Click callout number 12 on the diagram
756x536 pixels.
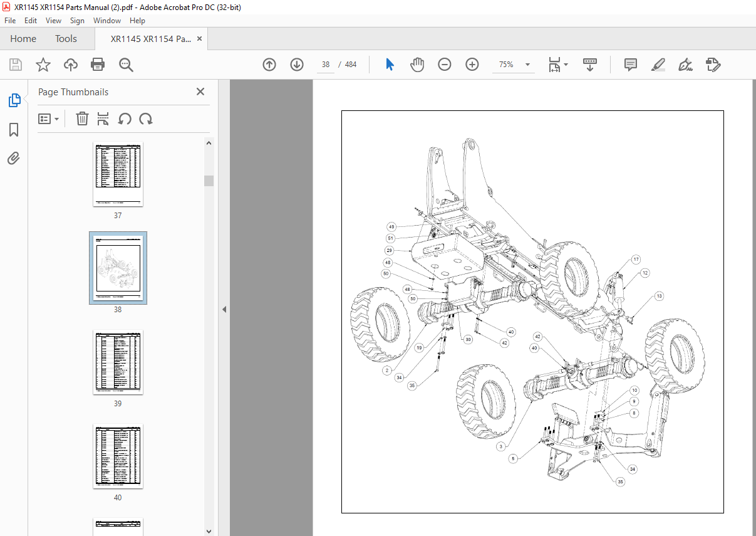click(x=645, y=273)
